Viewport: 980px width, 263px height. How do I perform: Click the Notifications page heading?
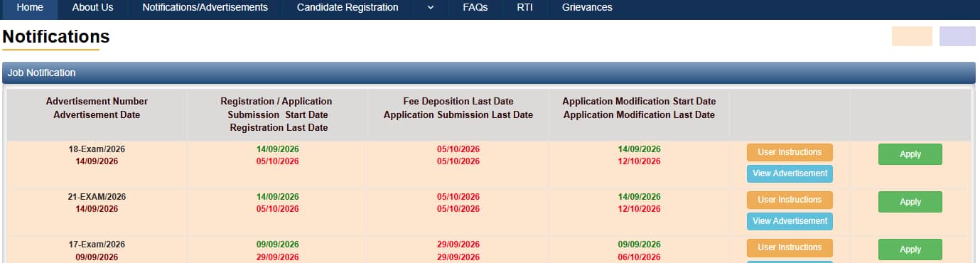tap(56, 37)
